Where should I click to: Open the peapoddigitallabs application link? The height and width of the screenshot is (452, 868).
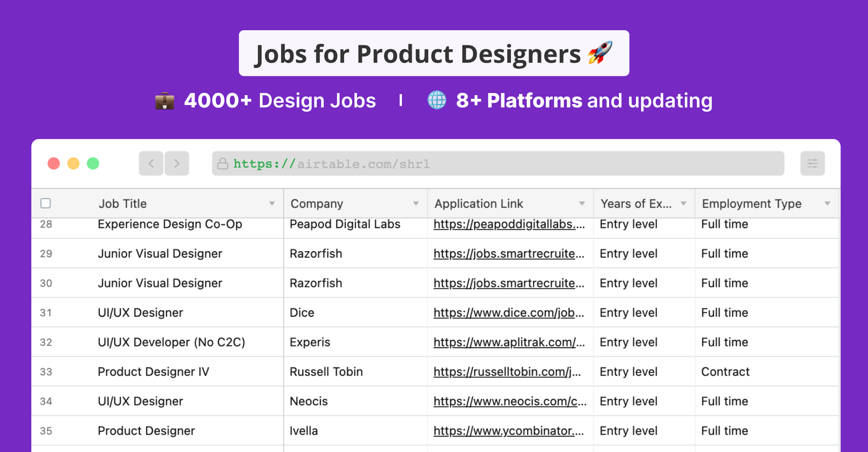pyautogui.click(x=509, y=224)
